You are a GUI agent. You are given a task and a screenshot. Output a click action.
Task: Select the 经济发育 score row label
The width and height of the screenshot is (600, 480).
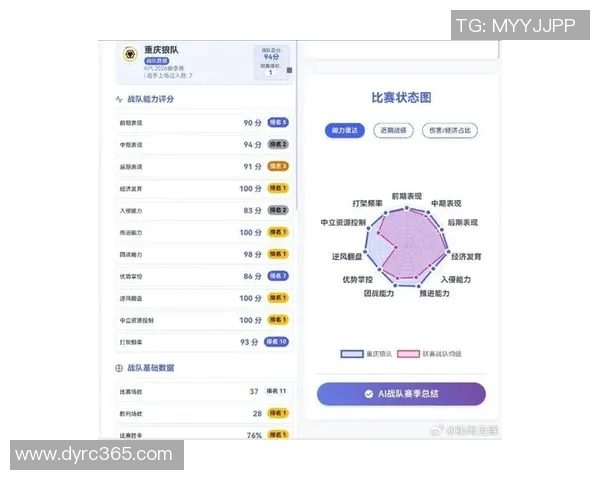point(131,189)
